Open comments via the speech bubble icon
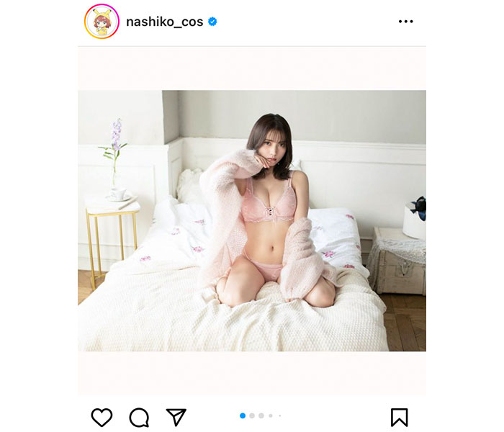This screenshot has height=432, width=504. [x=139, y=417]
